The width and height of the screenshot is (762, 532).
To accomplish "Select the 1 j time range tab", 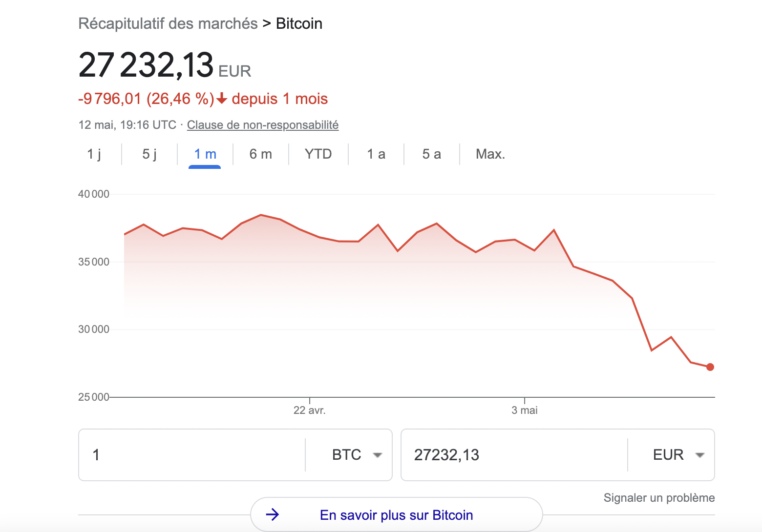I will 94,154.
